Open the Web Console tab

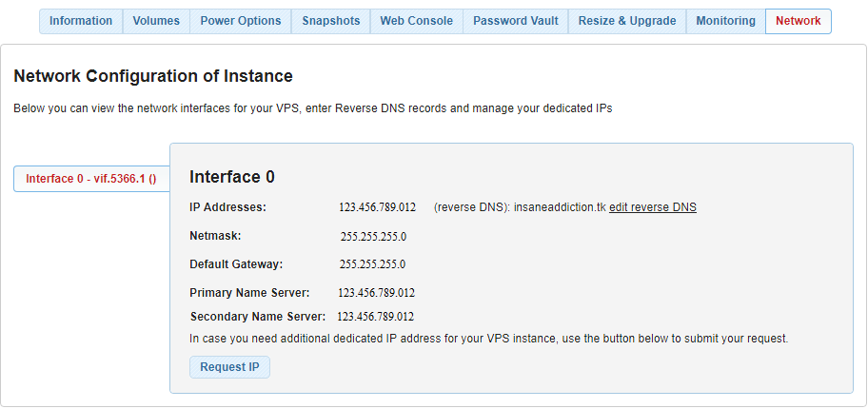(416, 21)
